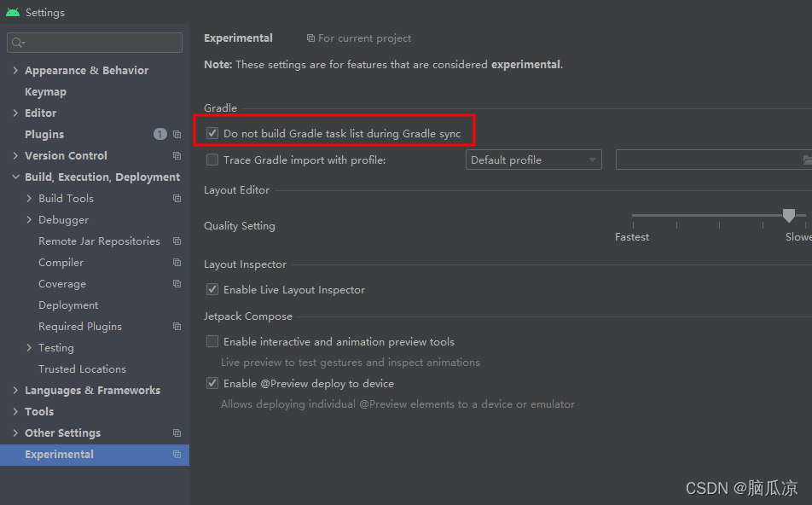Click the project-scope icon next to Coverage
Viewport: 812px width, 505px height.
click(x=177, y=283)
